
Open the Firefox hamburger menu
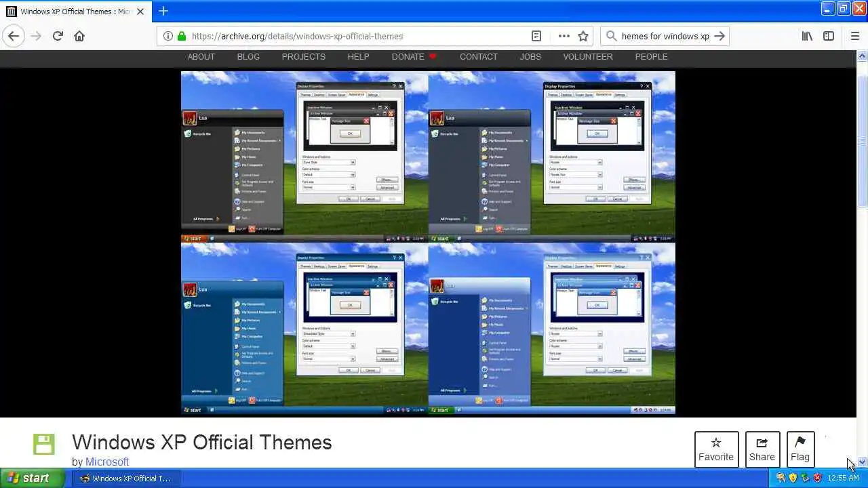[x=854, y=36]
